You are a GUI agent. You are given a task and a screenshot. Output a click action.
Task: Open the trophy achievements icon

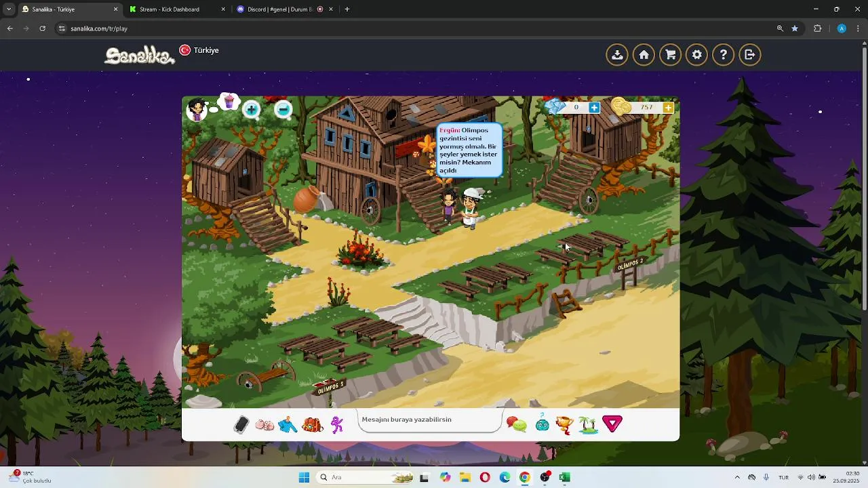tap(564, 425)
